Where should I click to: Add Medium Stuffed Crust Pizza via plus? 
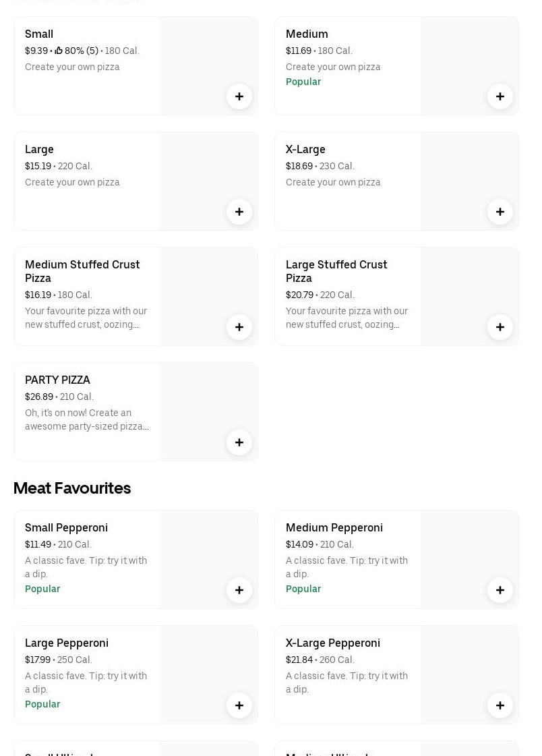[x=239, y=327]
